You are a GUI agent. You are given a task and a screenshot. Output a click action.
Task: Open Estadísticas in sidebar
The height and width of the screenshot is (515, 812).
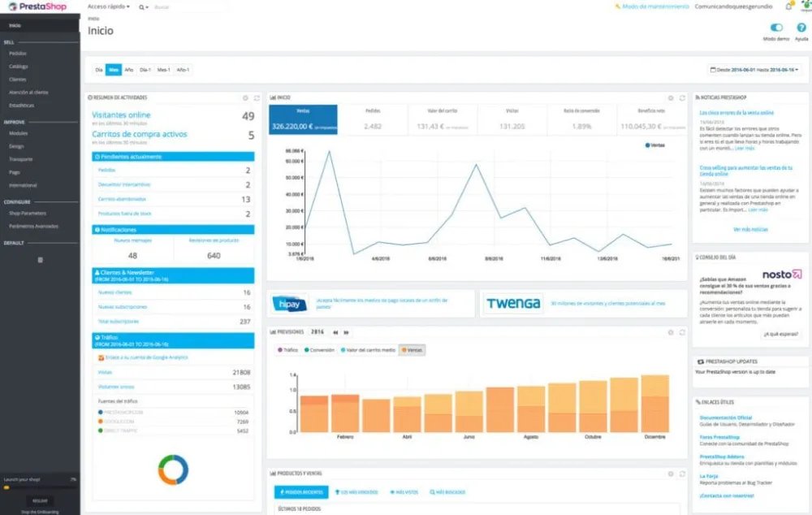click(22, 105)
